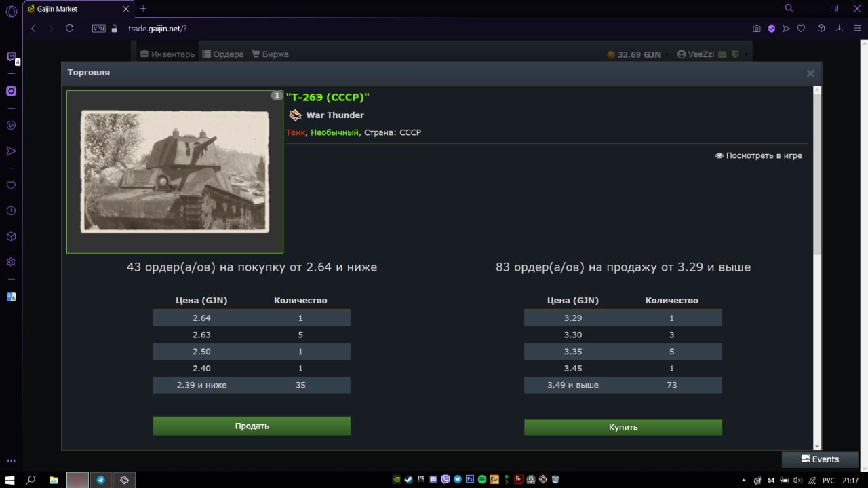Switch the РУС keyboard language
The width and height of the screenshot is (868, 488).
[x=829, y=480]
